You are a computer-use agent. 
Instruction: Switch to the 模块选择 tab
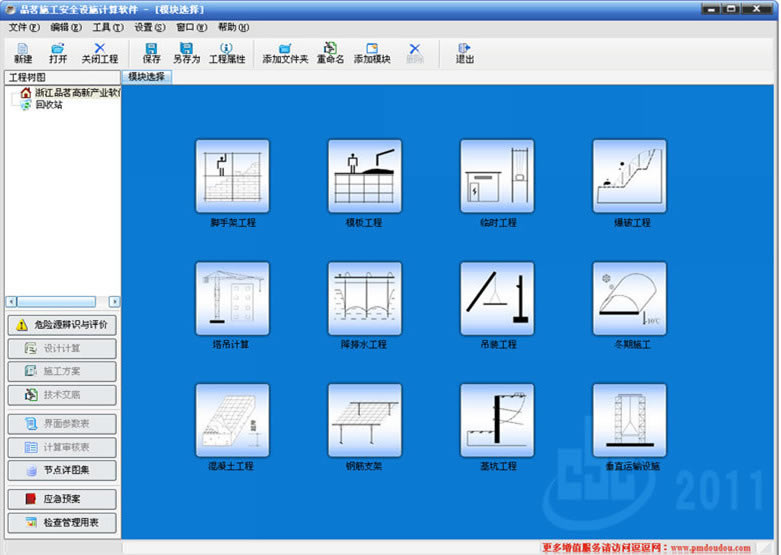(x=146, y=77)
